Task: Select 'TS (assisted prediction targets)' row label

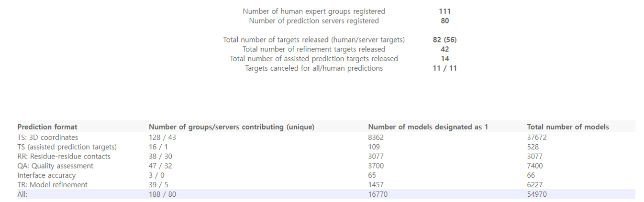Action: pos(67,147)
